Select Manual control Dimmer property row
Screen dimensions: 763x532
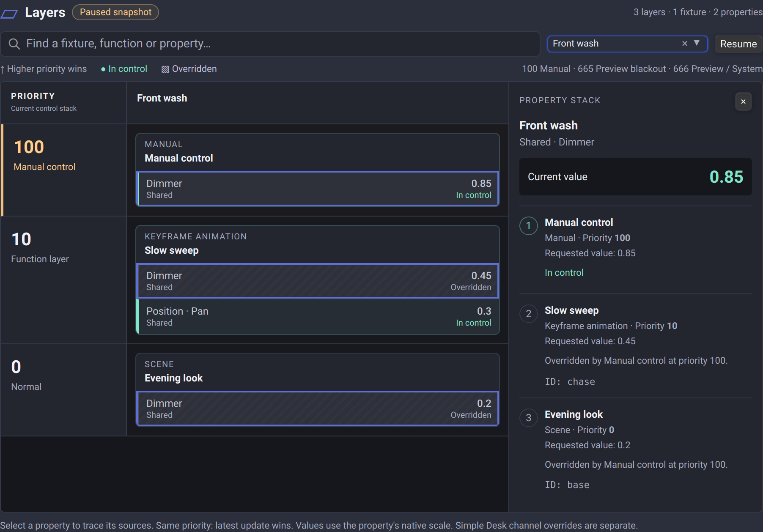(x=318, y=189)
